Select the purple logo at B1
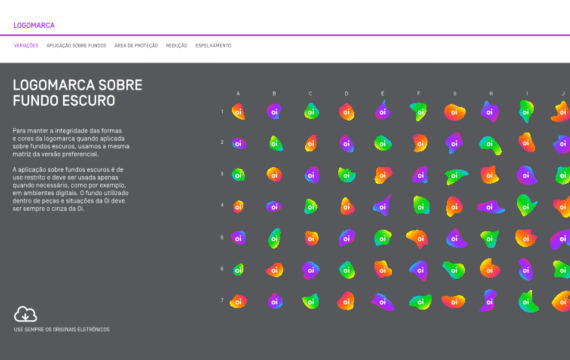 274,112
